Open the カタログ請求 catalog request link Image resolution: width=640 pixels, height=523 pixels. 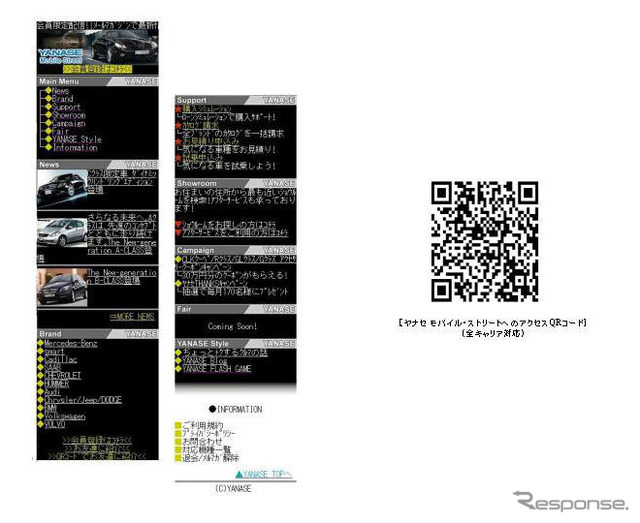(x=200, y=125)
